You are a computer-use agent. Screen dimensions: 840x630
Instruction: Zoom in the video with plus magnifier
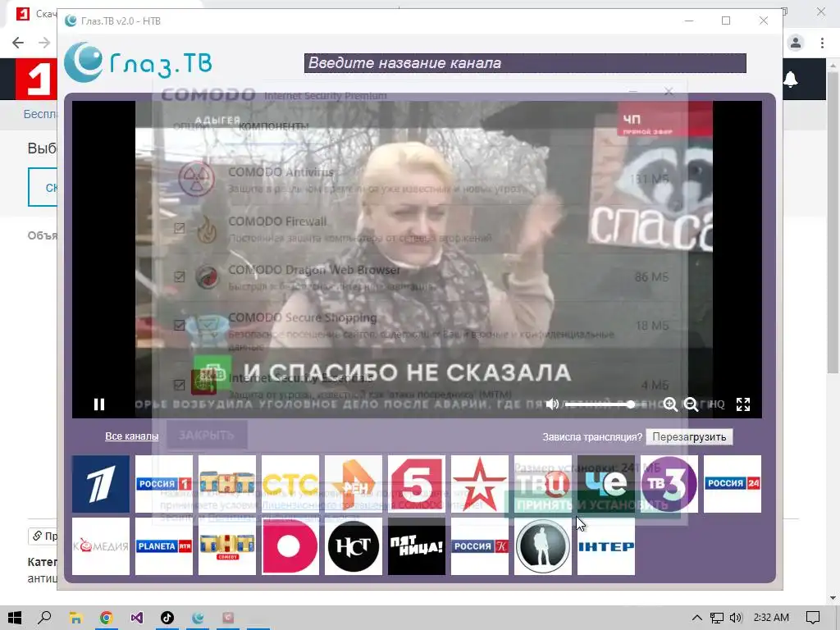[x=670, y=404]
